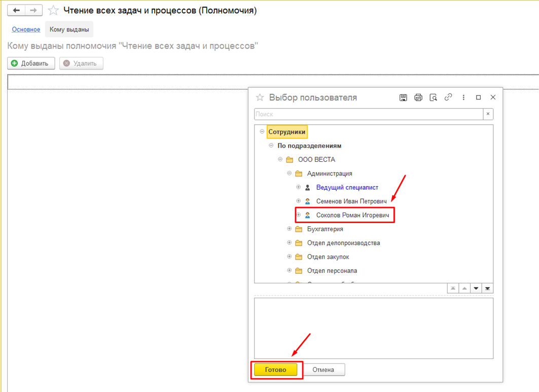Save dialog contents with the floppy disk icon
This screenshot has width=539, height=392.
tap(403, 98)
